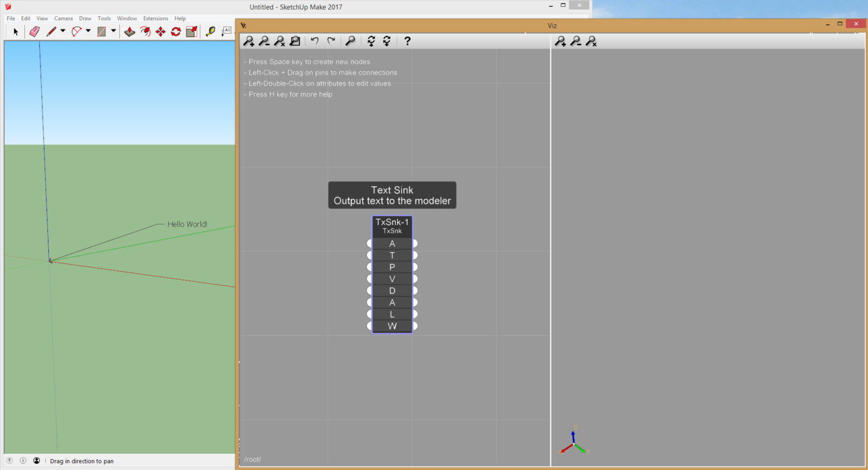868x470 pixels.
Task: Open the Extensions menu
Action: click(155, 18)
